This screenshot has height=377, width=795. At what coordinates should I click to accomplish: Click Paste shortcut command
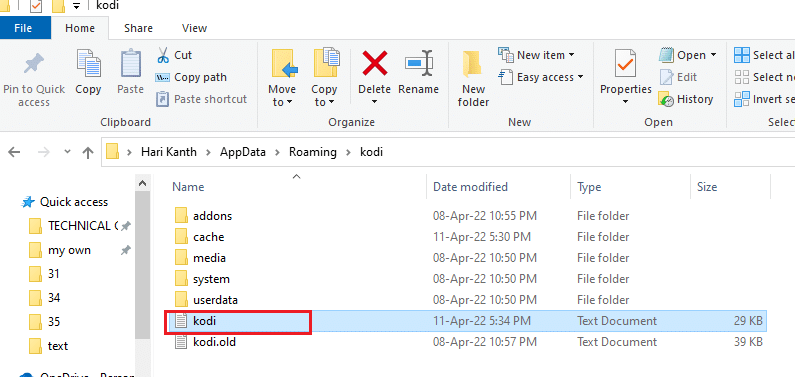point(201,99)
